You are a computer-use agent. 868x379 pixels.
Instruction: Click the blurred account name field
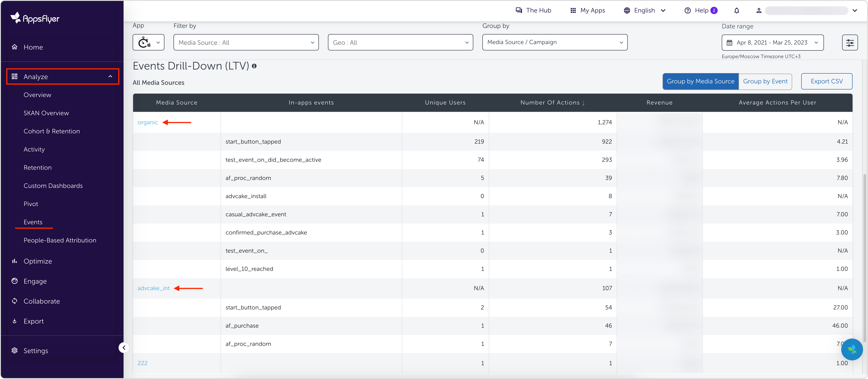click(807, 10)
